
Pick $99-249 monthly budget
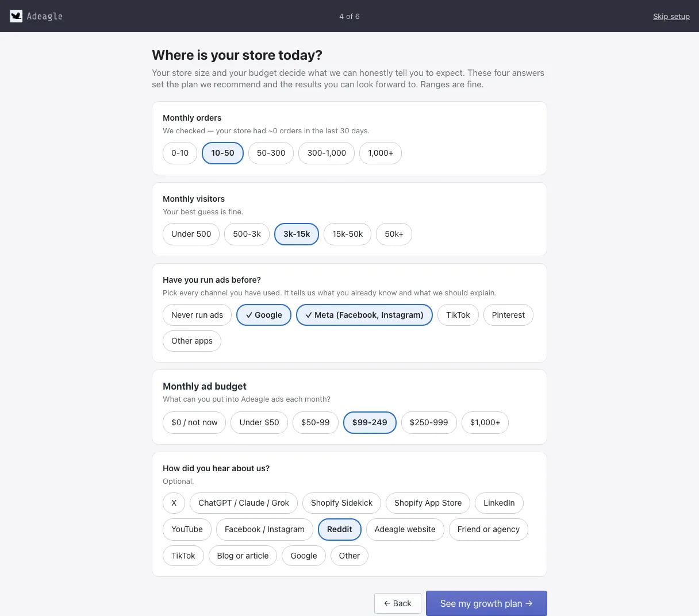(370, 422)
